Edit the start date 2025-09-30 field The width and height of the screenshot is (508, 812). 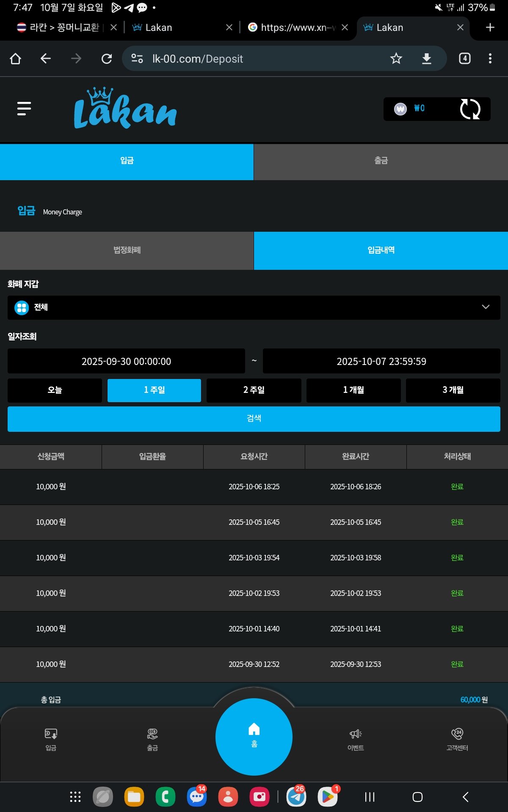(126, 361)
